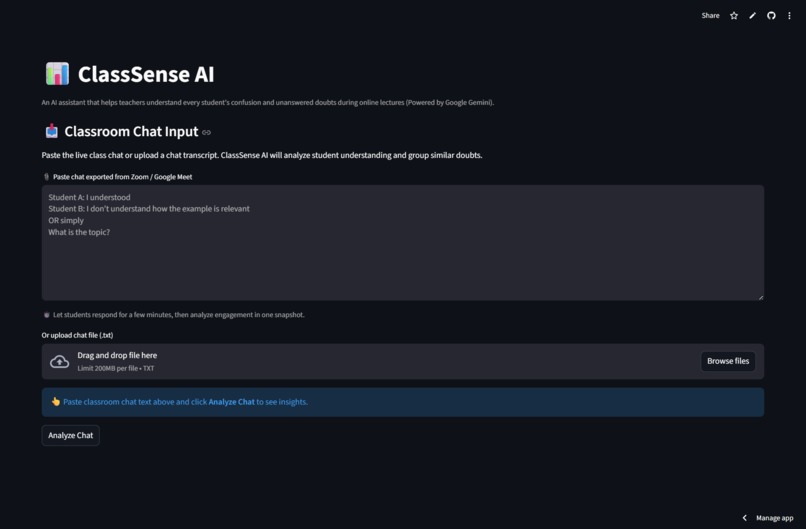Click the Share button in the top bar

710,15
